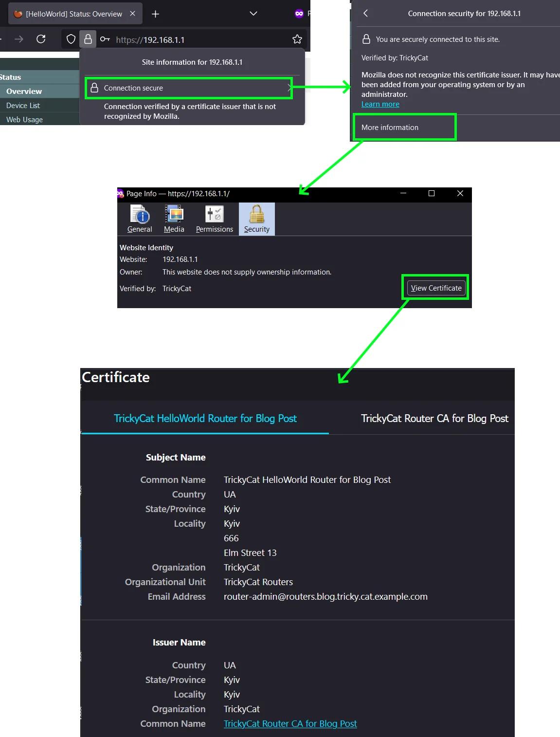
Task: Go back with the Connection security chevron
Action: pos(365,13)
